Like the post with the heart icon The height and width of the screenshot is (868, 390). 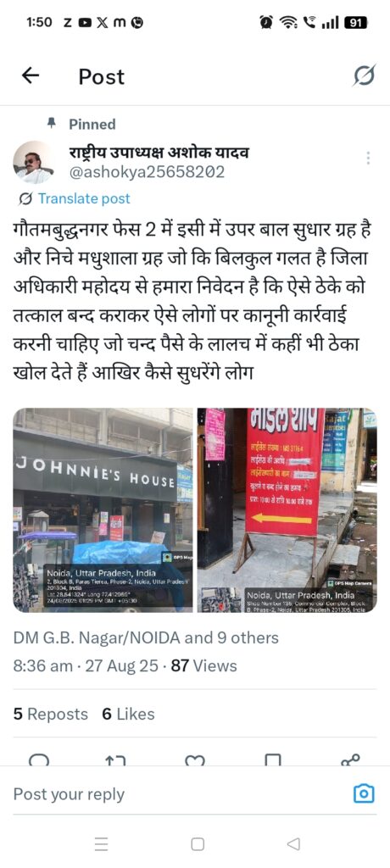(x=194, y=759)
